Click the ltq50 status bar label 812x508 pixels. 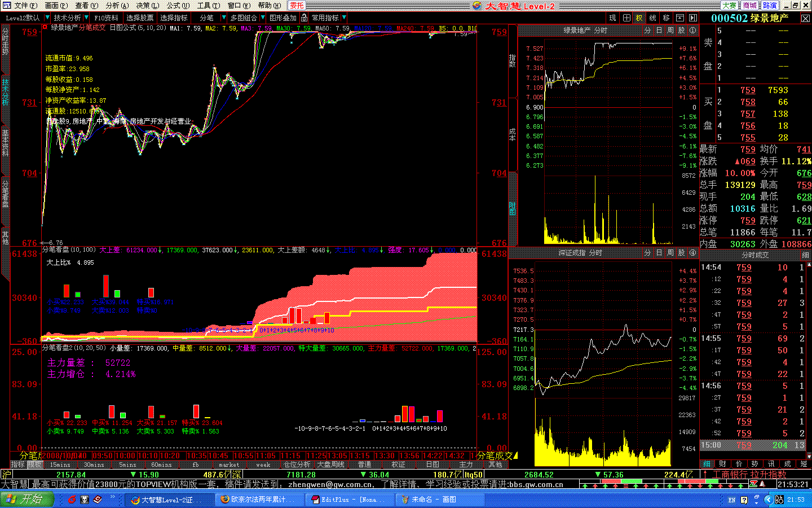point(474,475)
